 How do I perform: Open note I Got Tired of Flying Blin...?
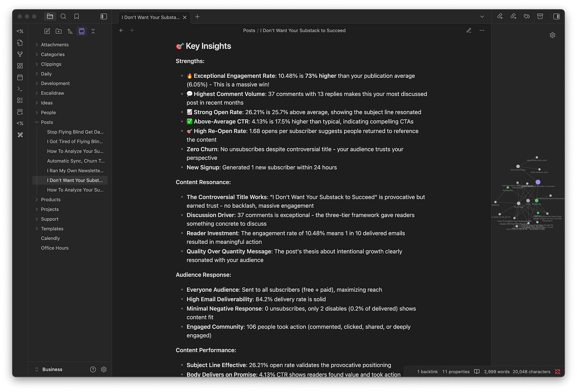(x=75, y=142)
